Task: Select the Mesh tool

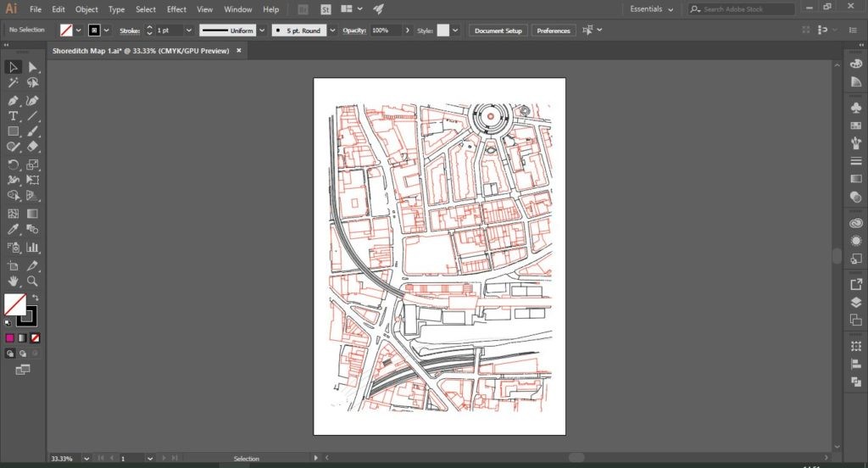Action: 14,214
